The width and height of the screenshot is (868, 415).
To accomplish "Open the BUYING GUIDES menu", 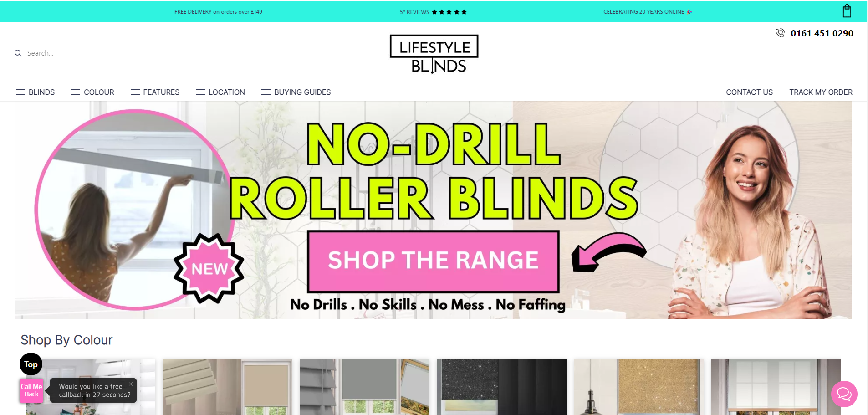I will (x=296, y=92).
